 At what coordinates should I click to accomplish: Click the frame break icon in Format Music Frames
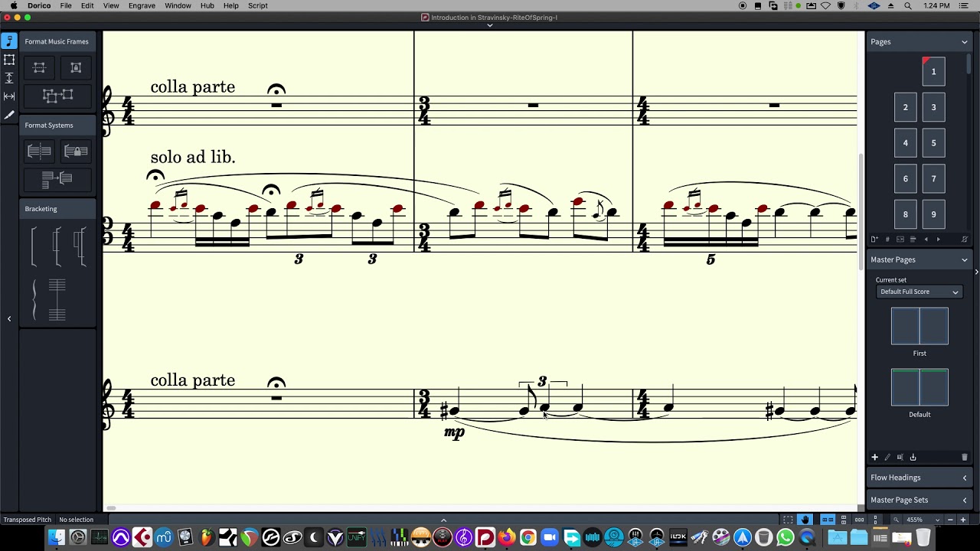39,68
